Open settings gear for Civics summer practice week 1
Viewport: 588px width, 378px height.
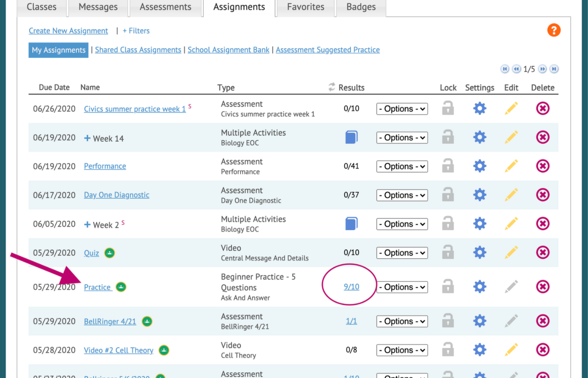coord(479,108)
